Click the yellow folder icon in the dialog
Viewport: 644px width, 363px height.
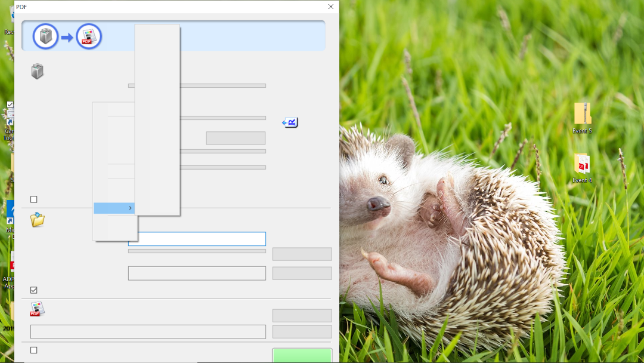38,220
